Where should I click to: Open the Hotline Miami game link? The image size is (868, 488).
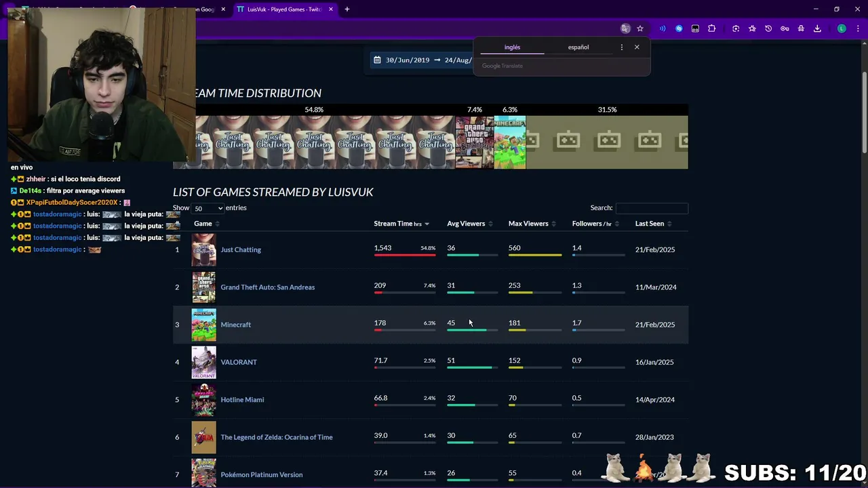pyautogui.click(x=242, y=400)
